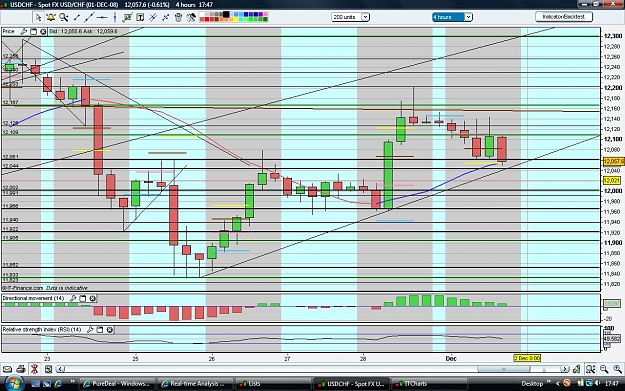Click the green chart icon near zoom
The width and height of the screenshot is (625, 391).
(577, 369)
